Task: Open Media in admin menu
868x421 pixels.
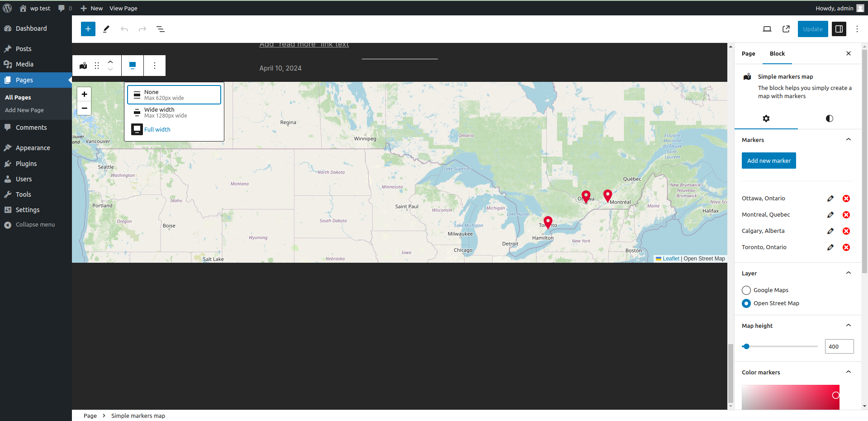Action: [24, 64]
